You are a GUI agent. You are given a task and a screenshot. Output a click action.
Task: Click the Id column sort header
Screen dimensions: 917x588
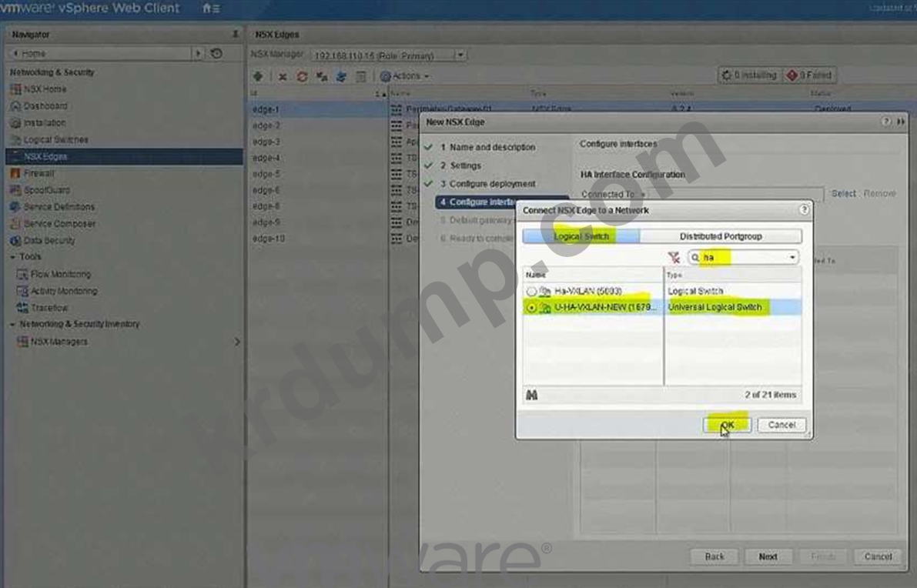[318, 94]
